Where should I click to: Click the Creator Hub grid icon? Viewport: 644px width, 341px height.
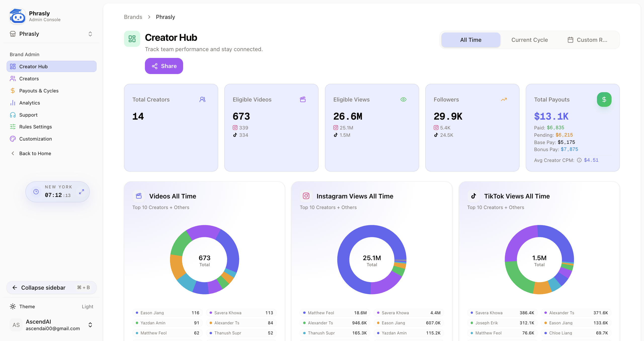(132, 39)
